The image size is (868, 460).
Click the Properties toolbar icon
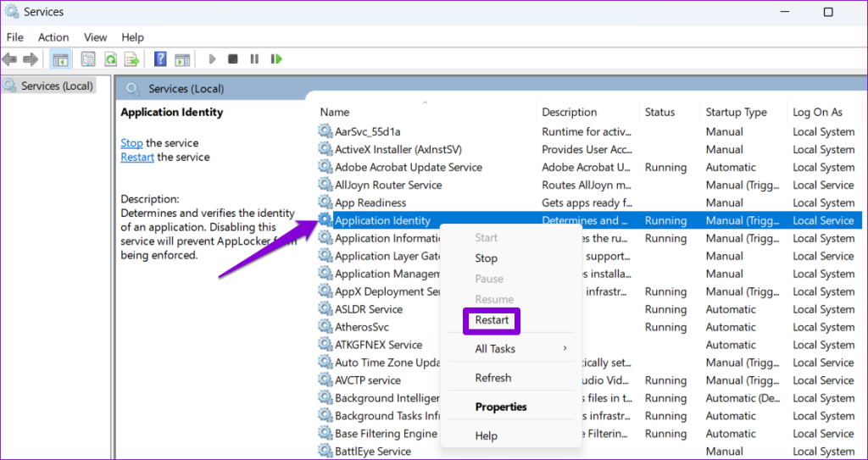(87, 59)
